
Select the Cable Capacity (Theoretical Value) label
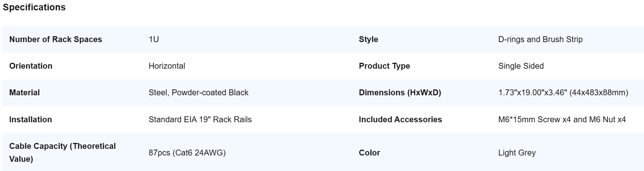click(62, 153)
